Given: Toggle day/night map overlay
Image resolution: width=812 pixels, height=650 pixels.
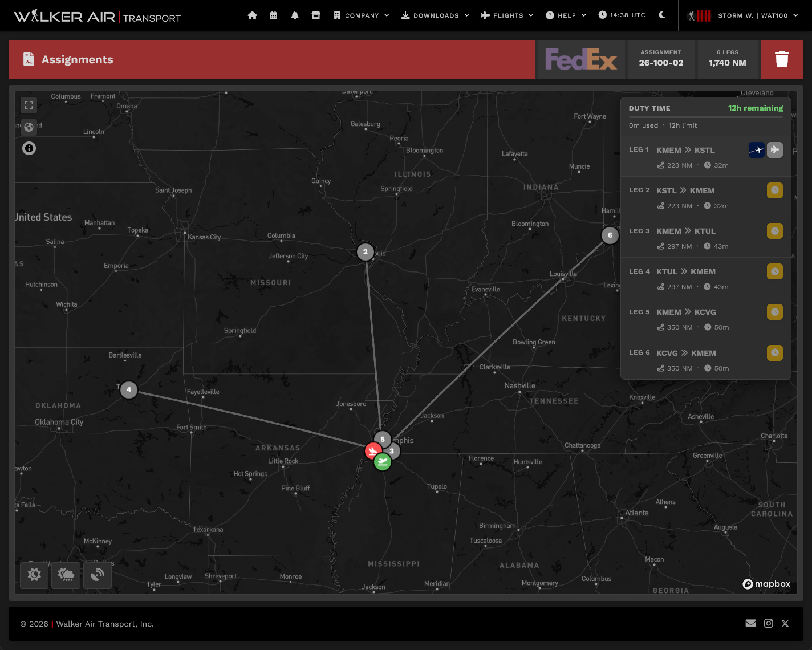Looking at the screenshot, I should pos(34,575).
